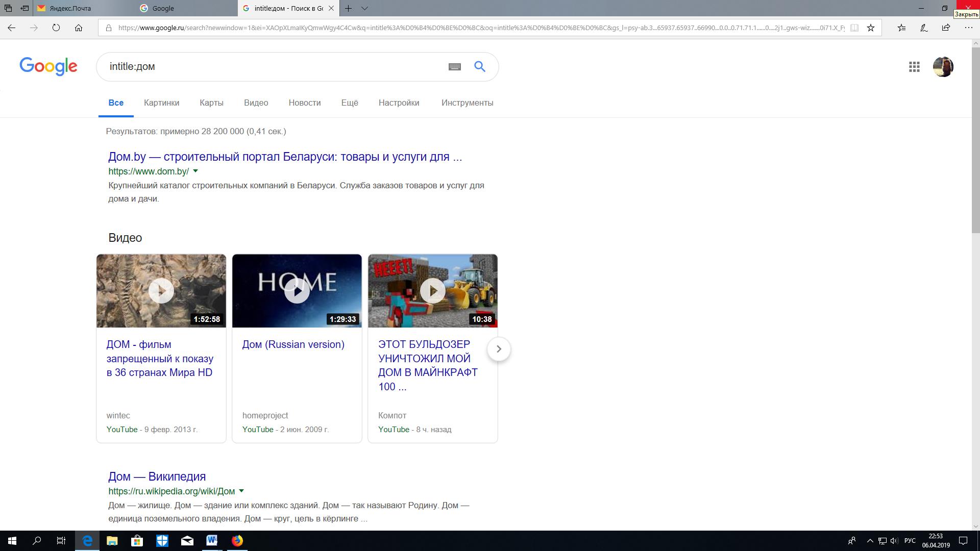Expand dropdown arrow next to wikipedia URL
Viewport: 980px width, 551px height.
[241, 491]
